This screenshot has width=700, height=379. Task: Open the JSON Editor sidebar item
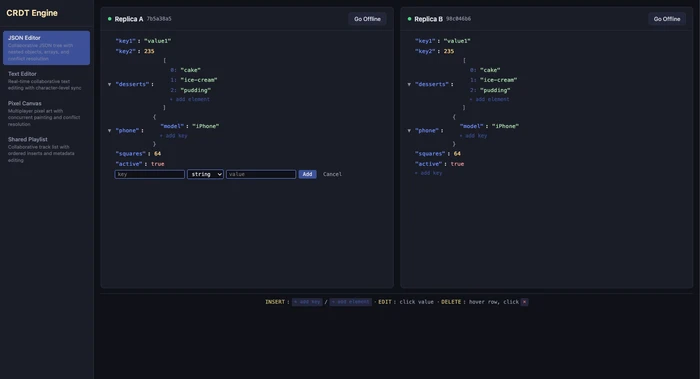coord(46,48)
